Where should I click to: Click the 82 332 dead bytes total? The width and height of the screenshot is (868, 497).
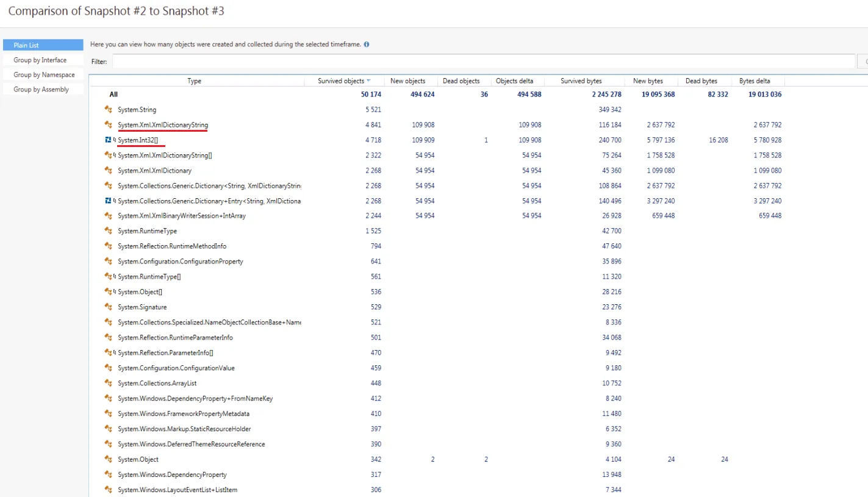pyautogui.click(x=718, y=95)
